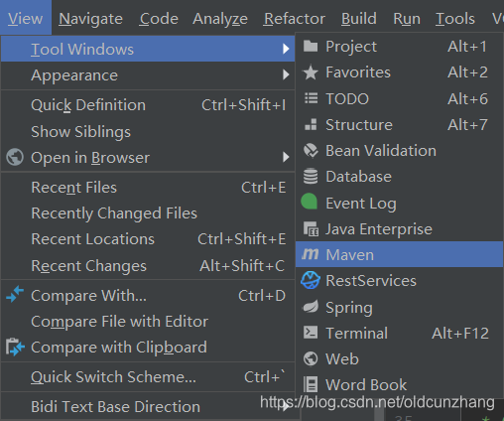Click the RestServices icon
This screenshot has width=504, height=421.
311,280
